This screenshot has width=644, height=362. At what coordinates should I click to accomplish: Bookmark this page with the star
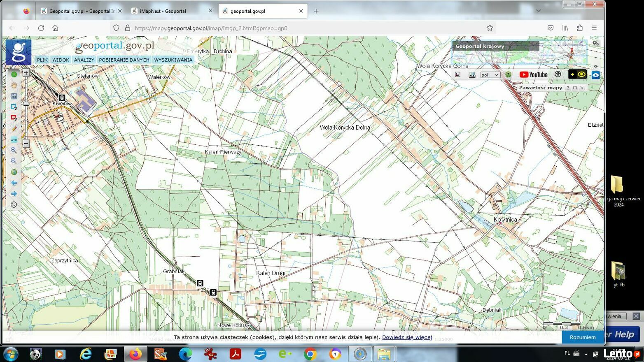(x=490, y=28)
